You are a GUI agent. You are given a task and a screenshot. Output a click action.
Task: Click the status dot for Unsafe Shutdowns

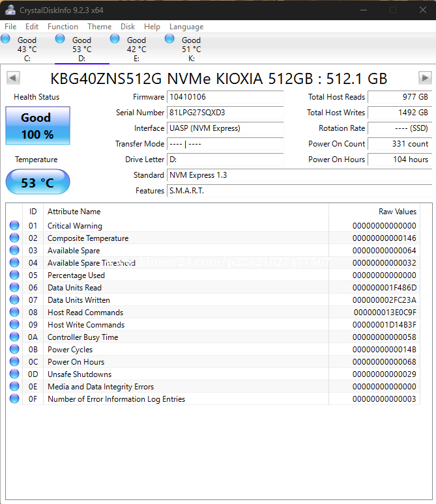(x=14, y=374)
